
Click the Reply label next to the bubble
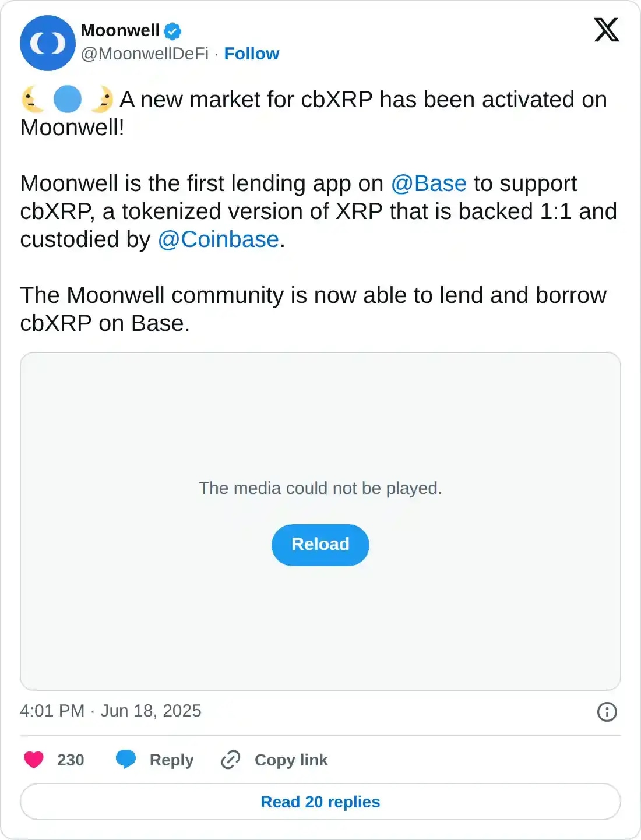pos(170,760)
